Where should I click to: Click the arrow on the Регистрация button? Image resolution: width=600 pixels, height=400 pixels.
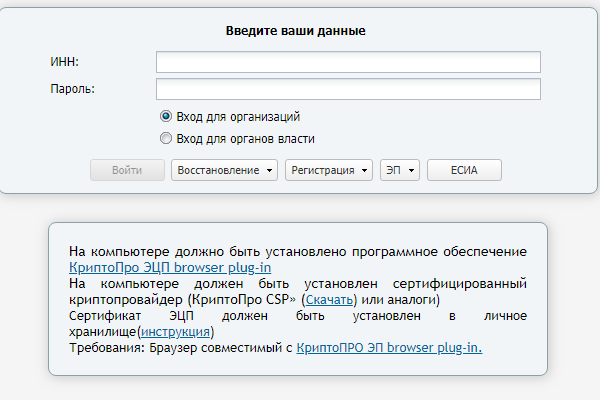point(364,171)
